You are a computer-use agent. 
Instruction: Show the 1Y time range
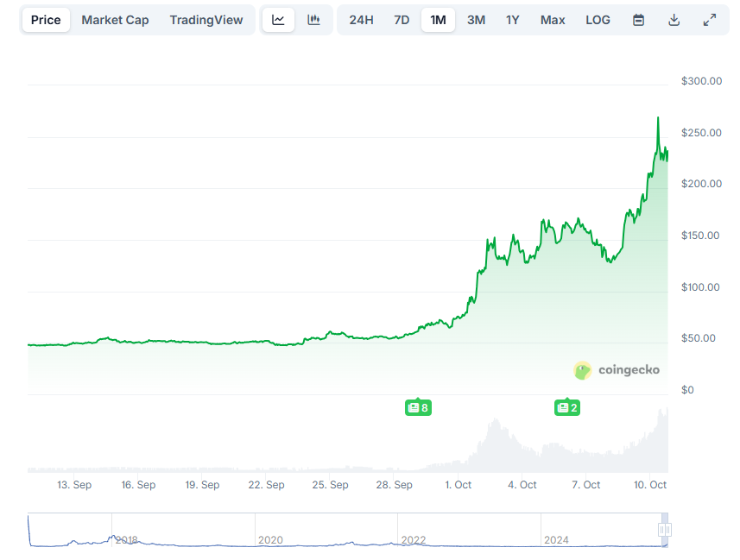coord(513,20)
